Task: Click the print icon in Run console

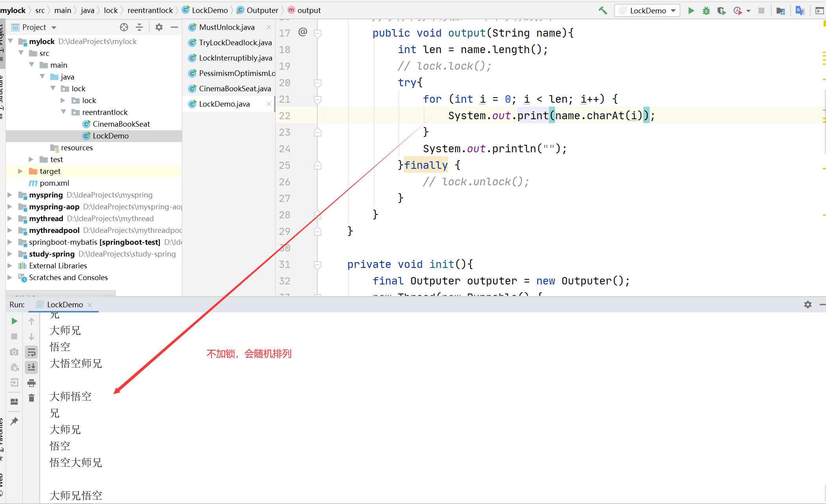Action: coord(31,383)
